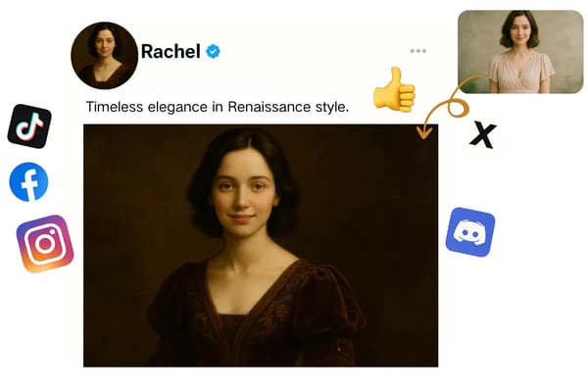Click the Facebook logo icon
Image resolution: width=588 pixels, height=392 pixels.
pyautogui.click(x=28, y=182)
